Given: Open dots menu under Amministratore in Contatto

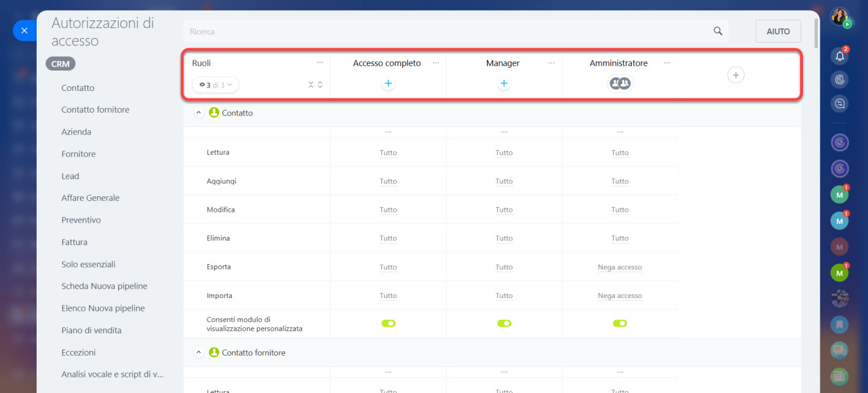Looking at the screenshot, I should [x=620, y=132].
